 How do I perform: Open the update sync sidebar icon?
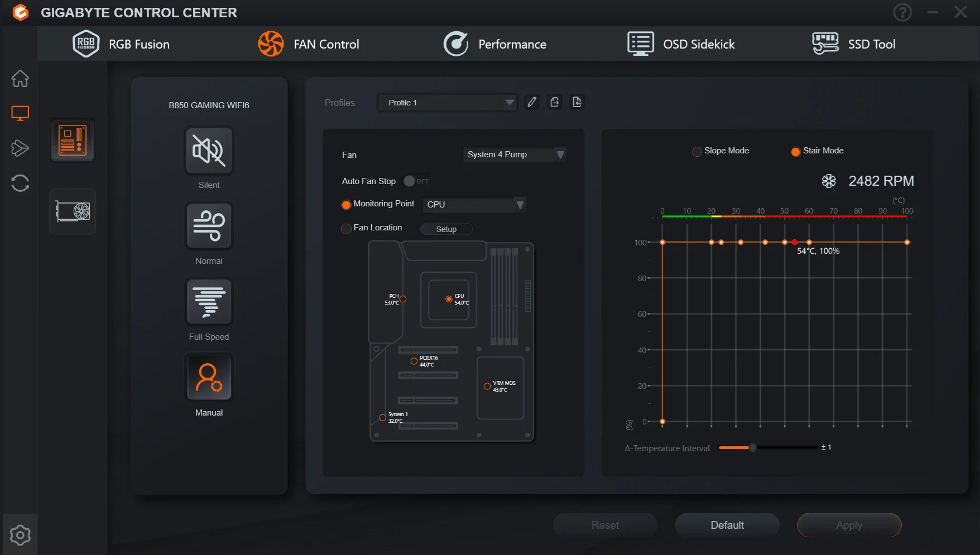(x=20, y=183)
